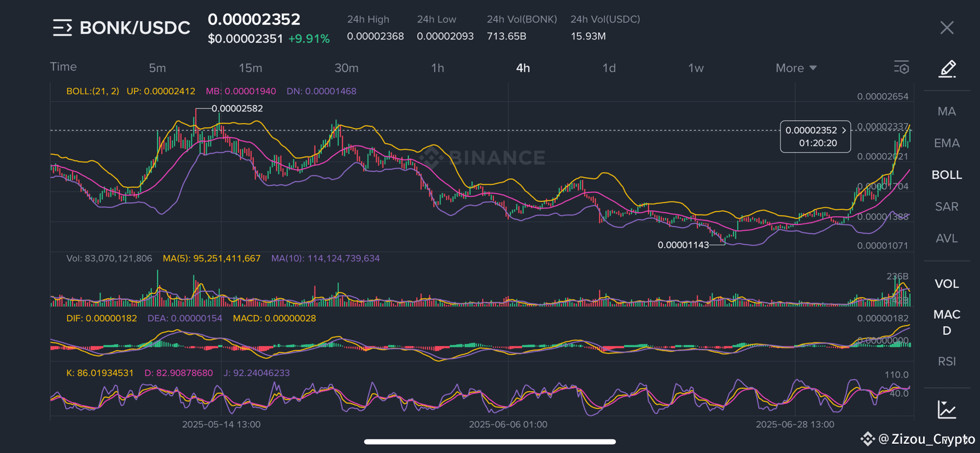Image resolution: width=980 pixels, height=453 pixels.
Task: Select the Time interval tab
Action: (63, 67)
